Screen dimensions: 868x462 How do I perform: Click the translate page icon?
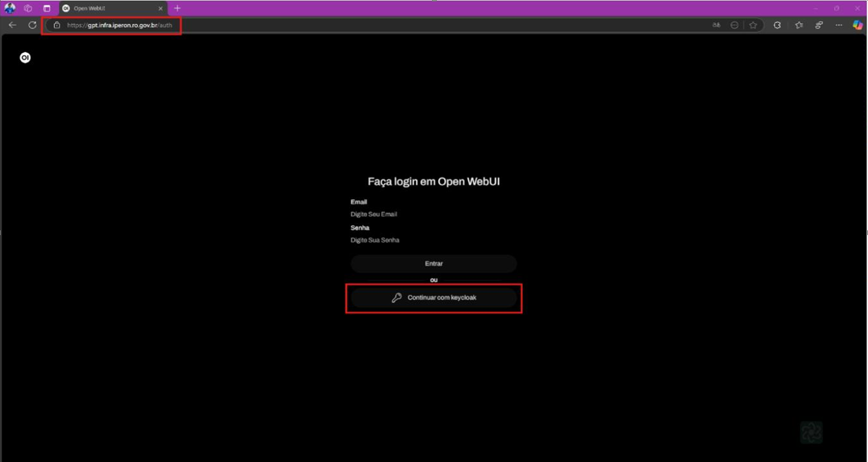coord(716,25)
